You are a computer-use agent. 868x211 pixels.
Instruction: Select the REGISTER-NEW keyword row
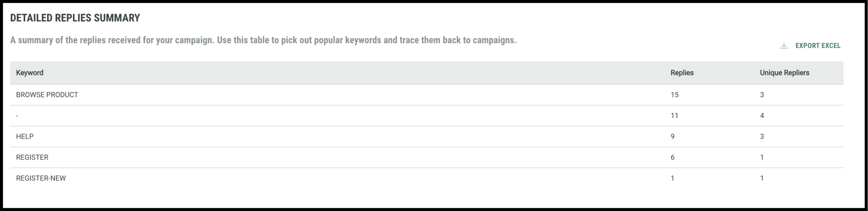(41, 178)
